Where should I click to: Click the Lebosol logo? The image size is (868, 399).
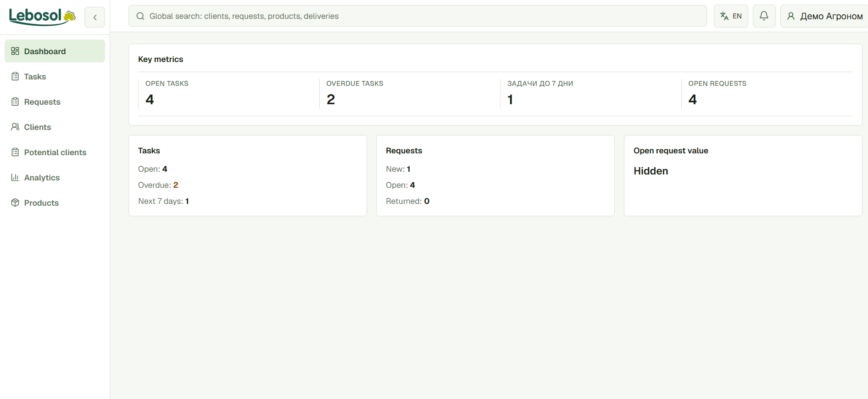pos(42,17)
